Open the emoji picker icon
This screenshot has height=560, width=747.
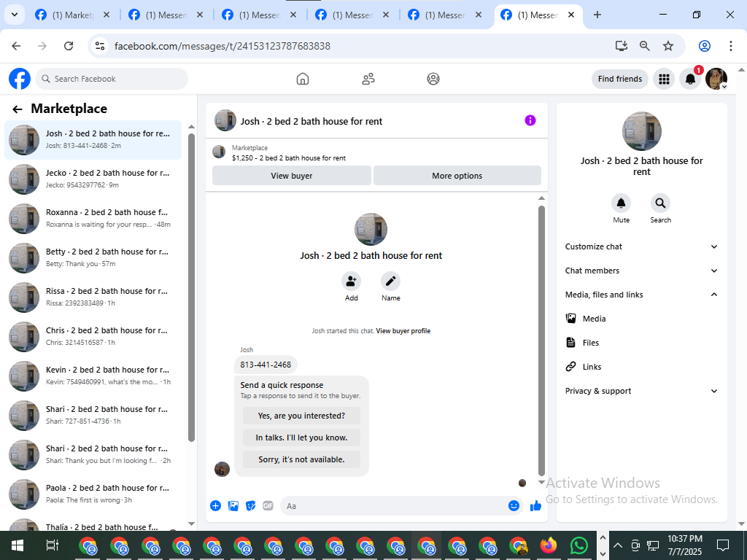tap(514, 506)
